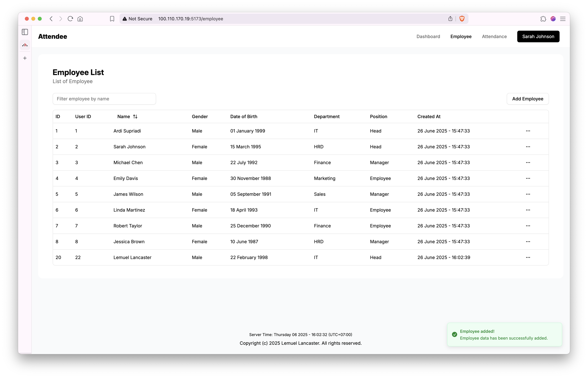Open the Sarah Johnson user menu button
Image resolution: width=588 pixels, height=378 pixels.
pos(538,37)
